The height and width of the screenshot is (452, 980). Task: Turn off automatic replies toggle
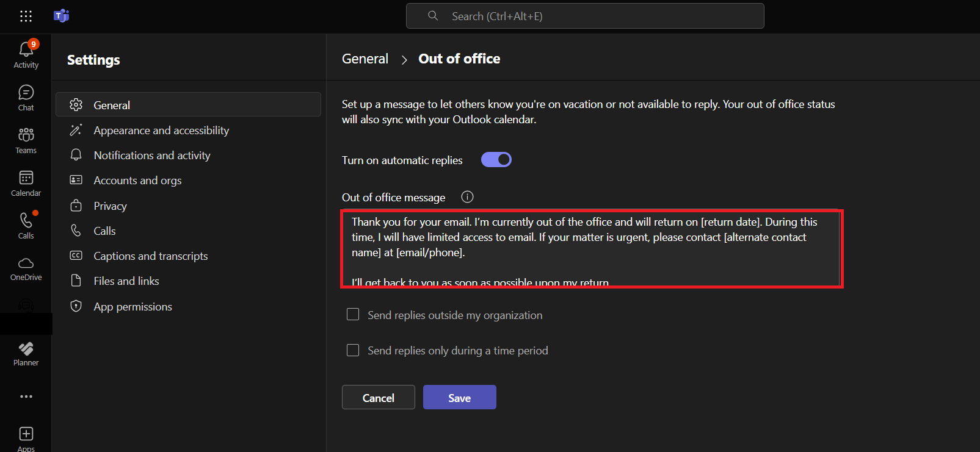[x=496, y=160]
